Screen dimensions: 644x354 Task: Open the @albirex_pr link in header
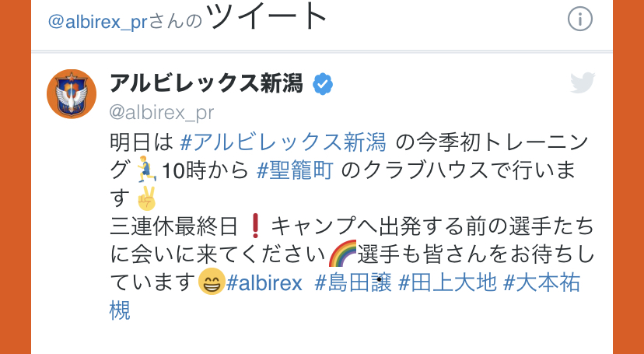click(97, 21)
